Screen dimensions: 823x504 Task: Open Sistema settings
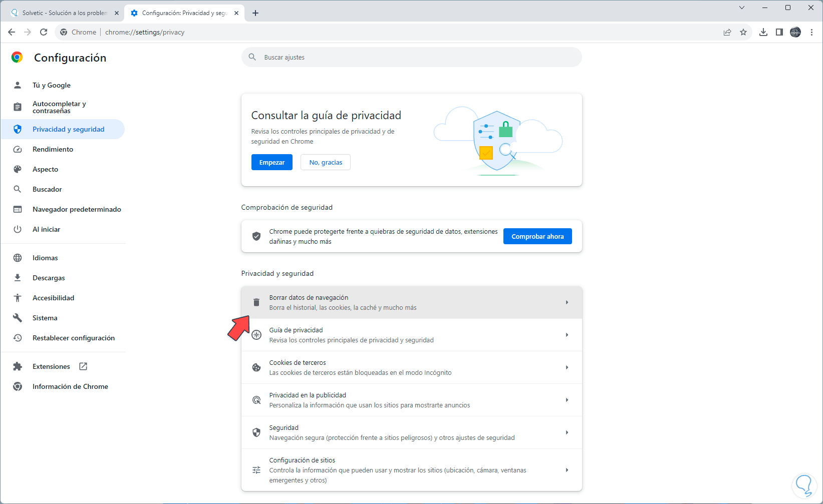[63, 318]
